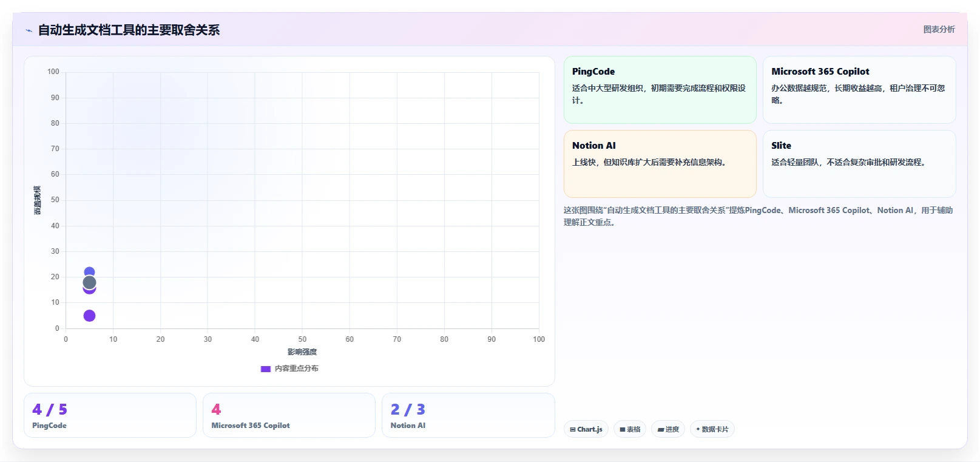980x462 pixels.
Task: Click the 图表分析 label in header
Action: pyautogui.click(x=939, y=29)
